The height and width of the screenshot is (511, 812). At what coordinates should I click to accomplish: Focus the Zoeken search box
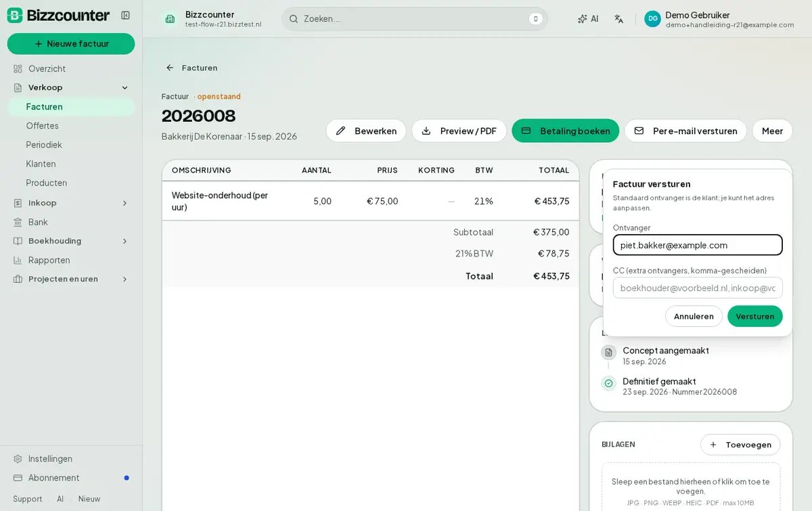(x=415, y=19)
